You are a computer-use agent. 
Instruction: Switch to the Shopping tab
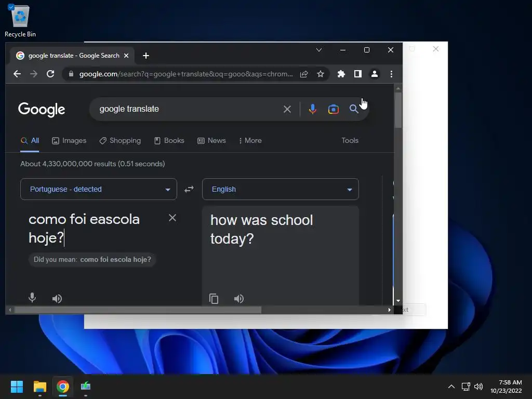coord(120,140)
